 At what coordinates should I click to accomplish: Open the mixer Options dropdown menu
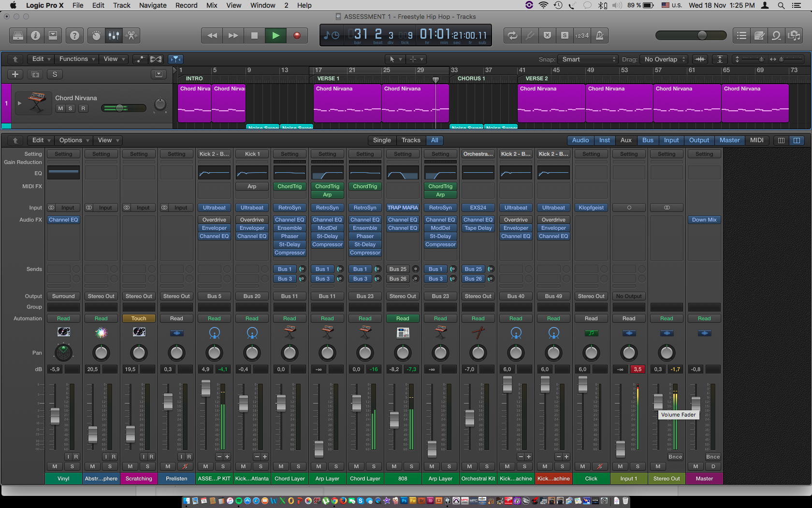click(74, 140)
